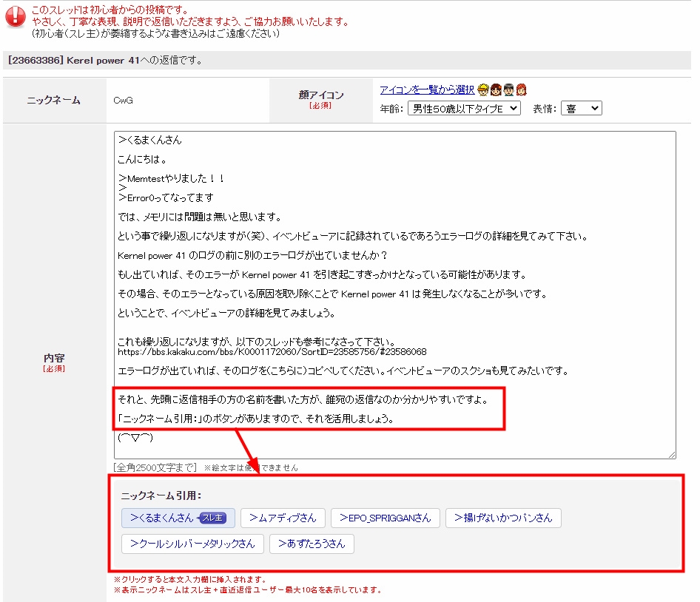This screenshot has width=700, height=602.
Task: Insert nickname quote >揚げないかつパンさん
Action: (x=503, y=518)
